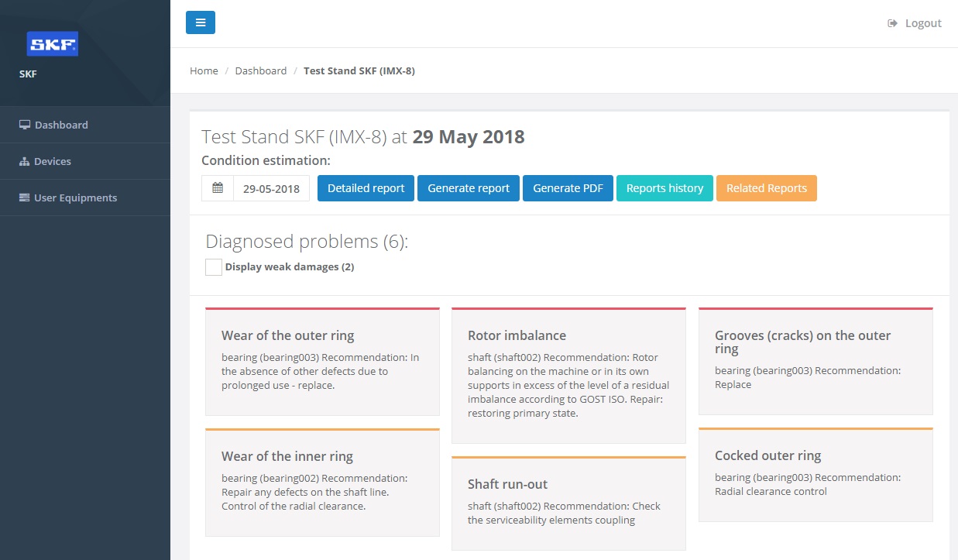The image size is (958, 560).
Task: Open the Rotor imbalance problem card
Action: click(x=568, y=376)
